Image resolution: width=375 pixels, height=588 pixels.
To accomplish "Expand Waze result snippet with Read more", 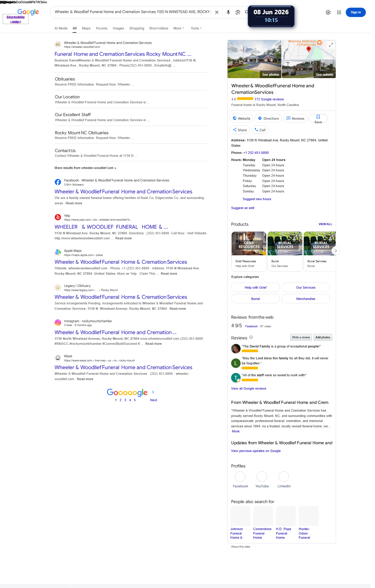I will click(x=85, y=379).
